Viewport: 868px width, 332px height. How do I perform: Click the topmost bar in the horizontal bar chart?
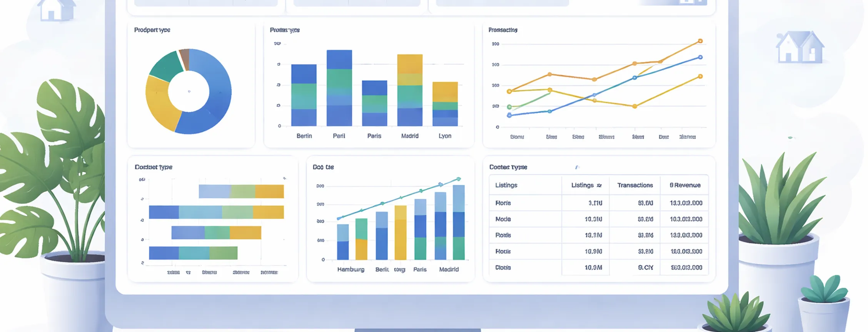coord(241,191)
